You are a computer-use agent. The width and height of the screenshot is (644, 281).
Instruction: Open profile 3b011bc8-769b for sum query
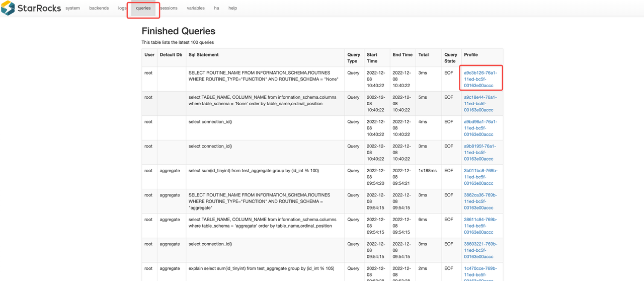(480, 177)
